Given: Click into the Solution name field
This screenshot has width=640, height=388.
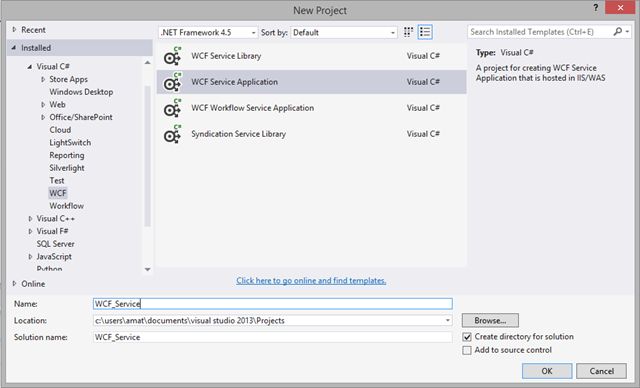Looking at the screenshot, I should [x=273, y=337].
